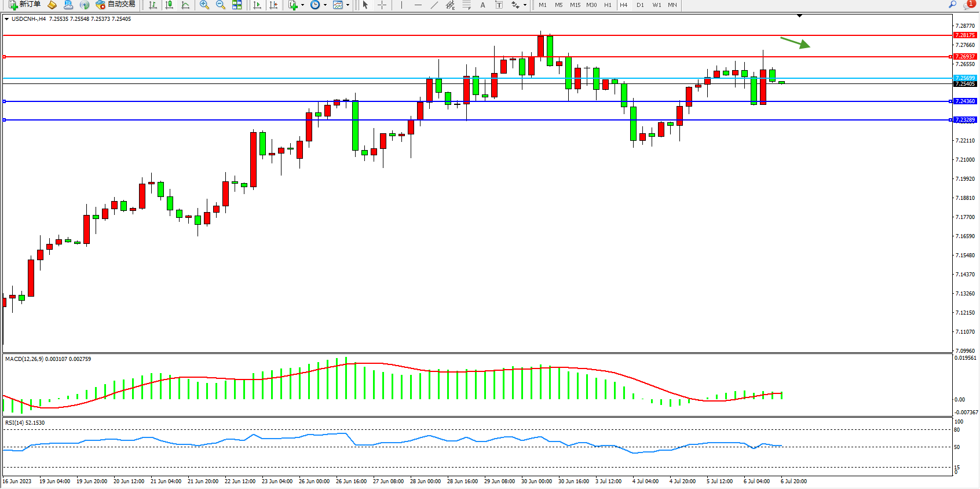Zoom in on the chart
This screenshot has height=489, width=980.
pyautogui.click(x=204, y=5)
